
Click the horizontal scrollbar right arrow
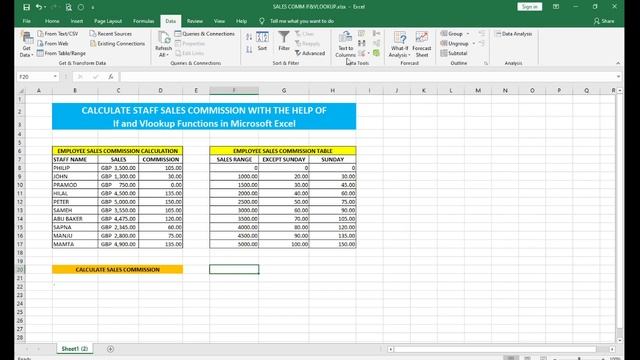coord(612,349)
